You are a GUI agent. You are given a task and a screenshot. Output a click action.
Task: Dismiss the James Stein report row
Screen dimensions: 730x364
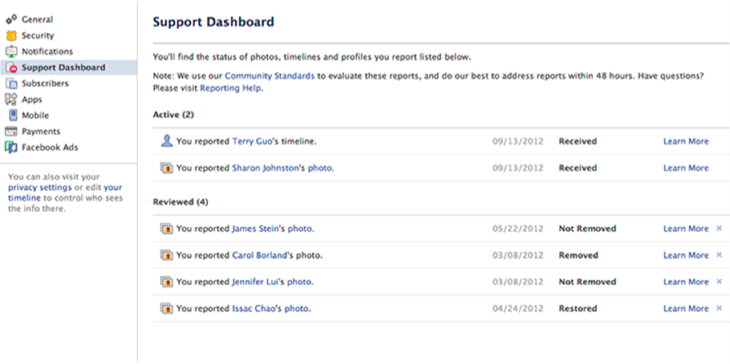tap(719, 228)
